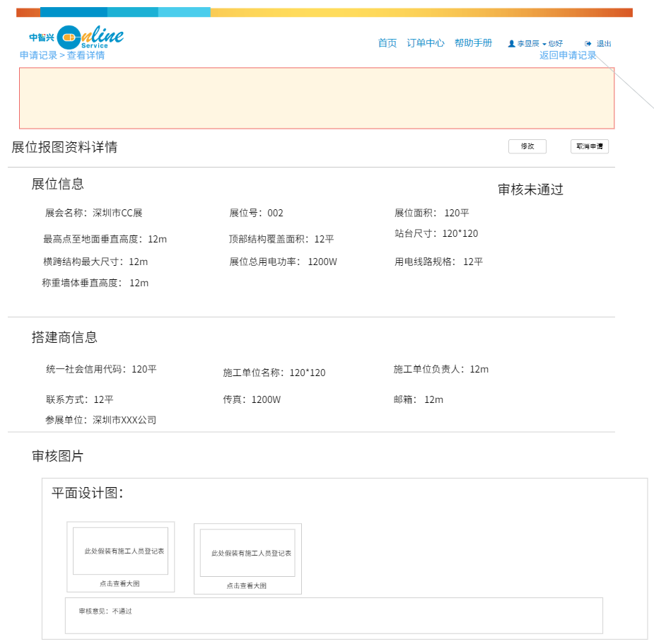Click the 展位号：002 field
Image resolution: width=654 pixels, height=644 pixels.
(x=256, y=213)
